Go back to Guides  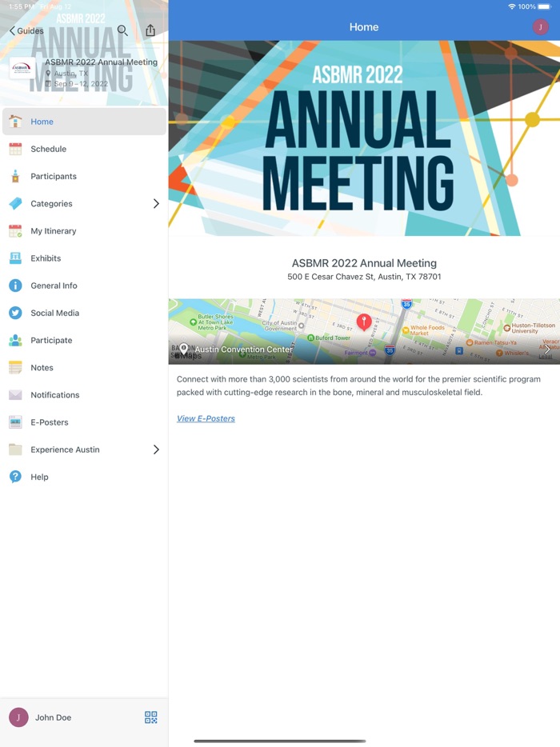click(26, 31)
